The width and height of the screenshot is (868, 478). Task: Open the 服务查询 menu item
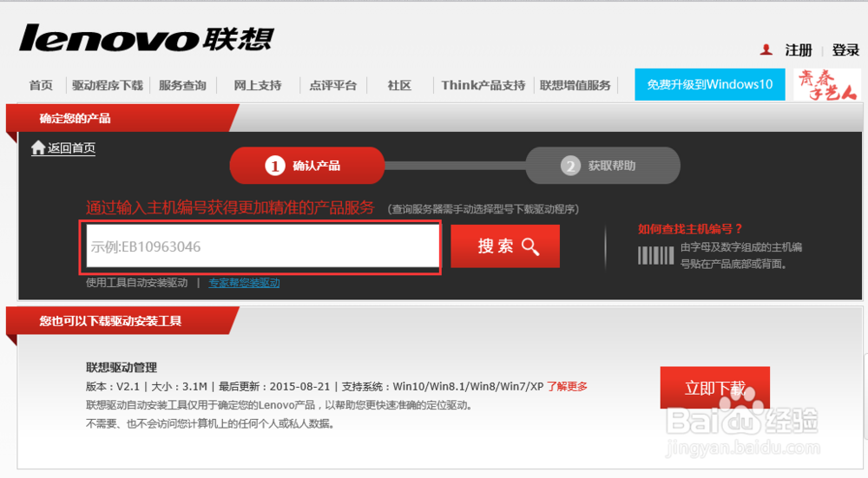point(182,85)
